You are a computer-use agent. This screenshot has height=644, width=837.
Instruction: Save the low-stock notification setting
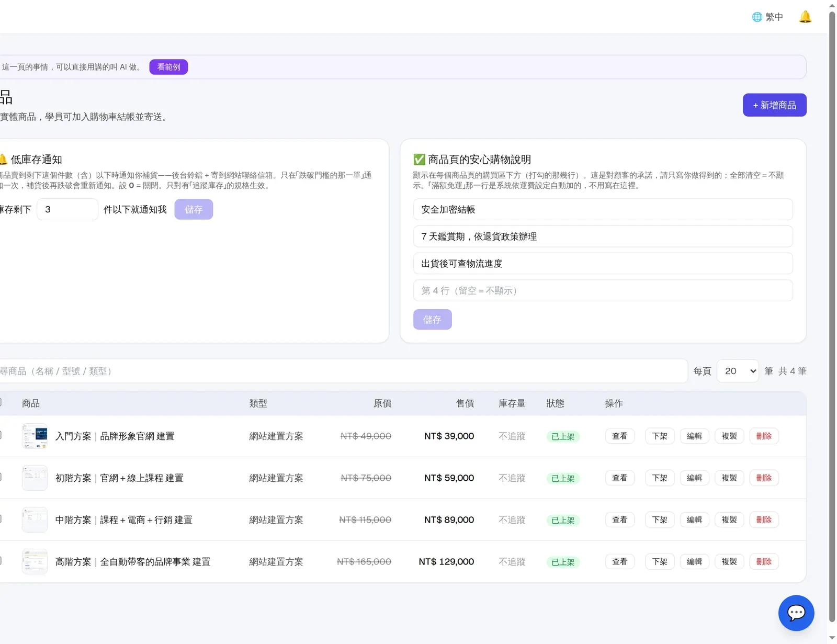click(194, 209)
